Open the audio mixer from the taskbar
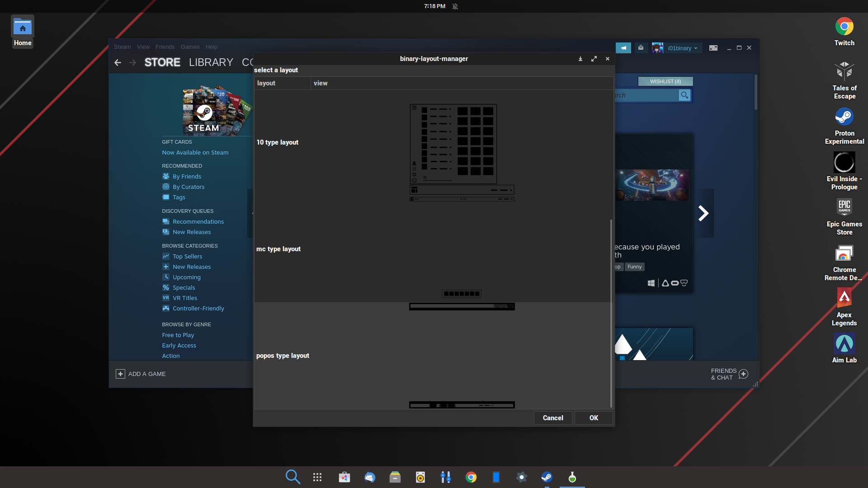 coord(446,477)
